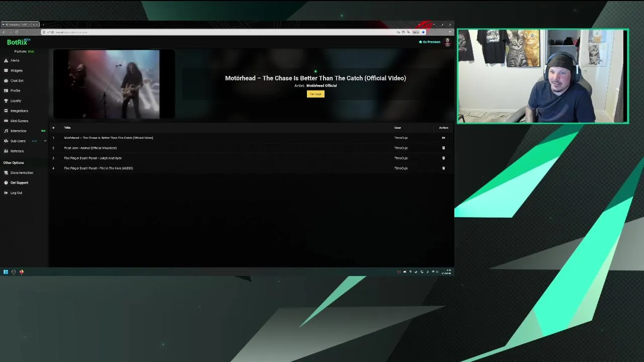Viewport: 644px width, 362px height.
Task: Open Documentation under Other Options
Action: click(22, 172)
